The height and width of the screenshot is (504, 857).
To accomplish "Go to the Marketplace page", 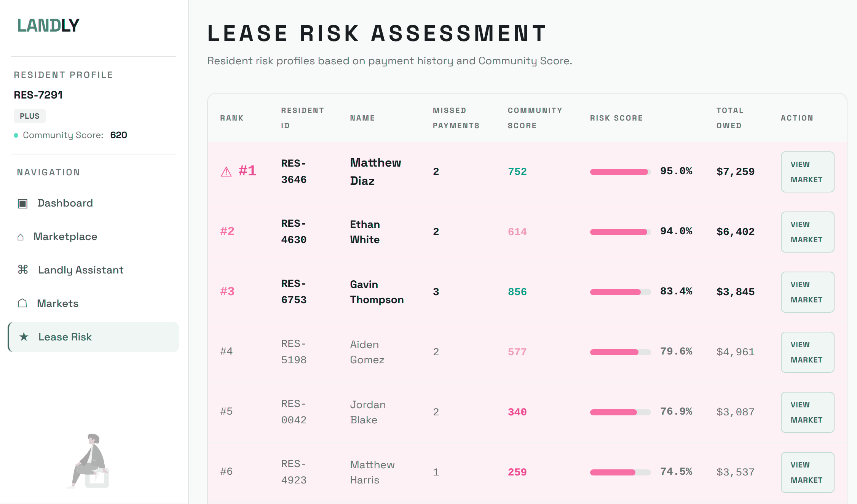I will click(x=65, y=237).
